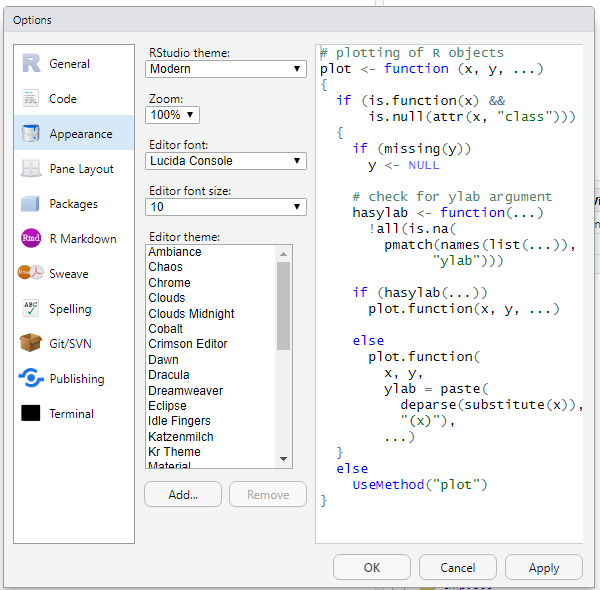This screenshot has height=590, width=600.
Task: Expand the Editor font dropdown
Action: pos(226,161)
